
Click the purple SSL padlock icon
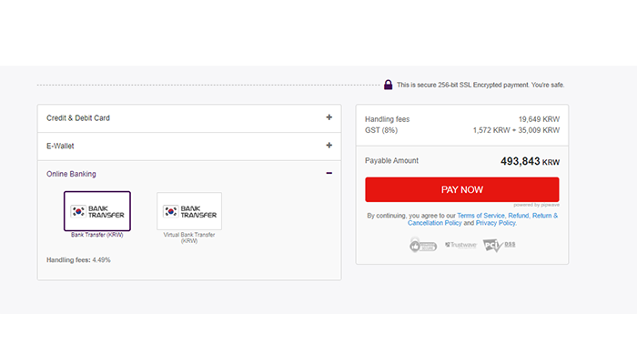coord(388,85)
